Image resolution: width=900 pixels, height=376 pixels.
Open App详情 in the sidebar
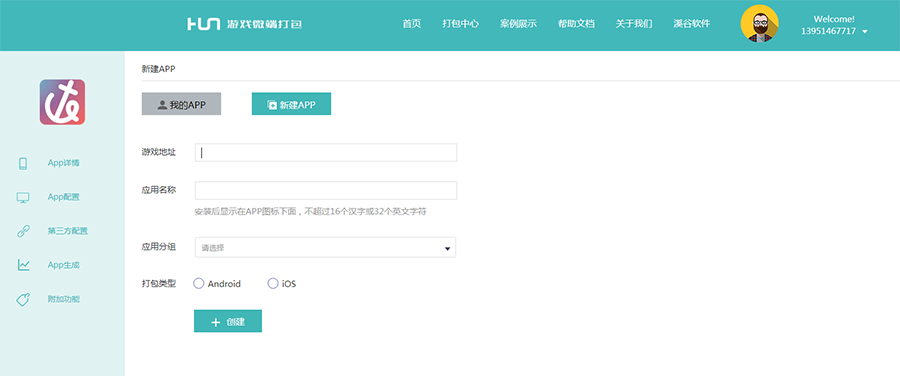(x=63, y=163)
